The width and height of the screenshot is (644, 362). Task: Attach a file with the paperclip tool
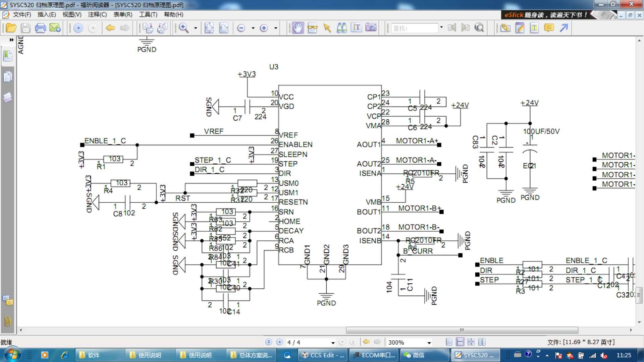505,28
